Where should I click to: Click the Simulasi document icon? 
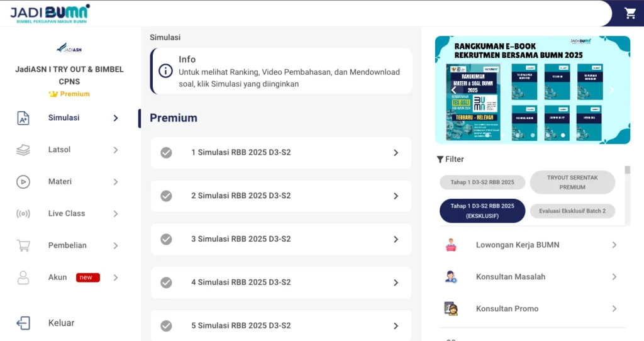[23, 118]
